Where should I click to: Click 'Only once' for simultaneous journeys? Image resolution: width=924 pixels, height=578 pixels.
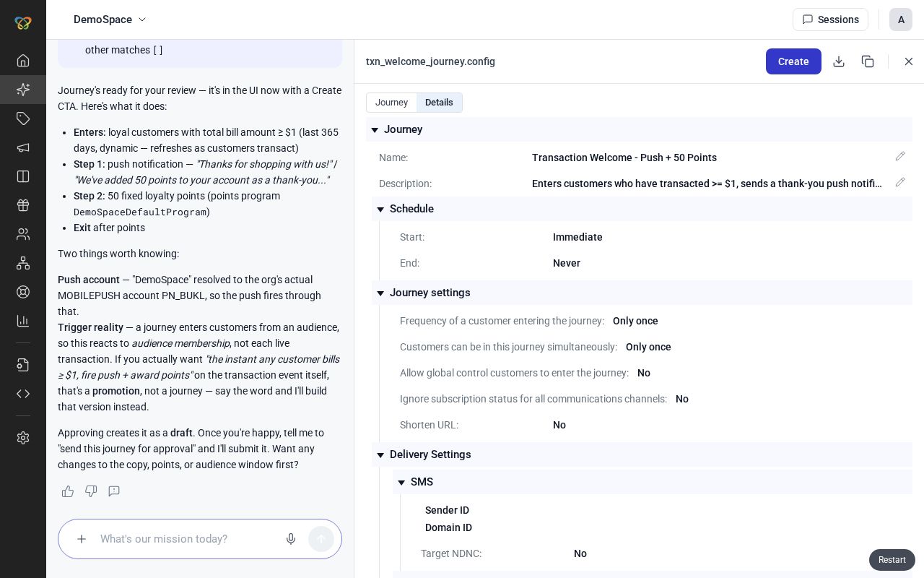(x=648, y=347)
